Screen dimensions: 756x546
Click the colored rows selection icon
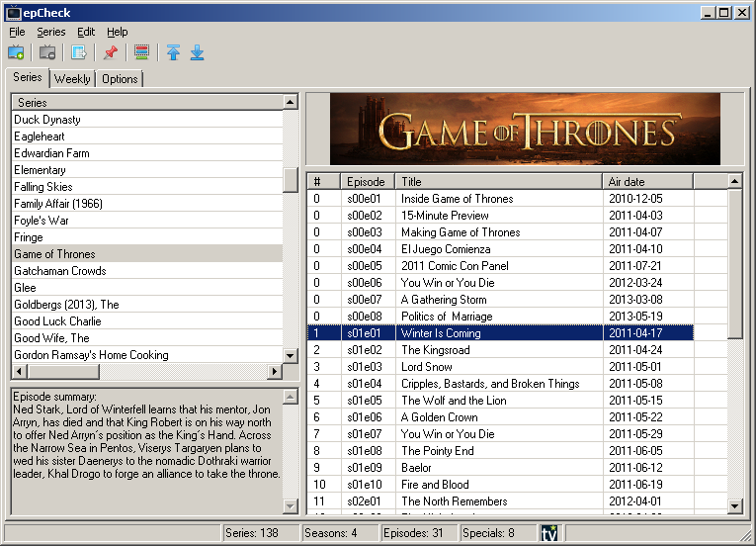click(x=141, y=52)
